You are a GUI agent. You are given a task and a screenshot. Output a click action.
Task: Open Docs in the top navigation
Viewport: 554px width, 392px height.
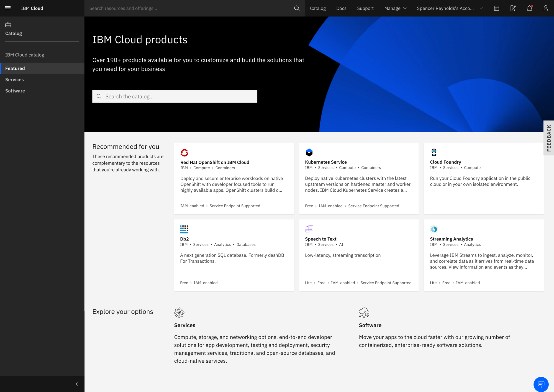(x=341, y=8)
